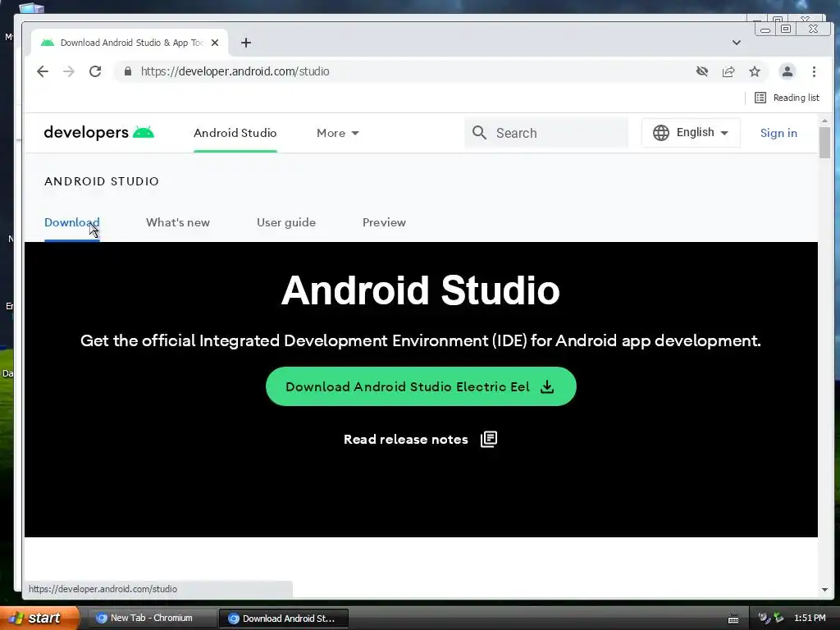Image resolution: width=840 pixels, height=630 pixels.
Task: Open the share page icon
Action: click(728, 71)
